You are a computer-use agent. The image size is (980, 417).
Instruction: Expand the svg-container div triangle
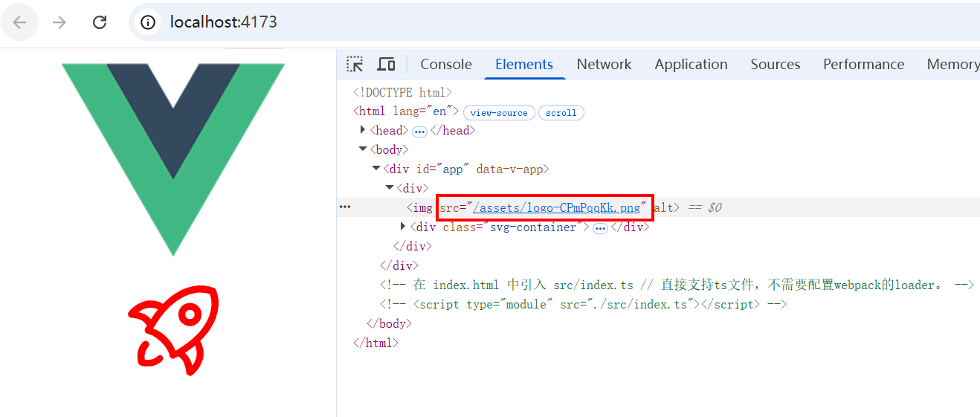tap(403, 227)
